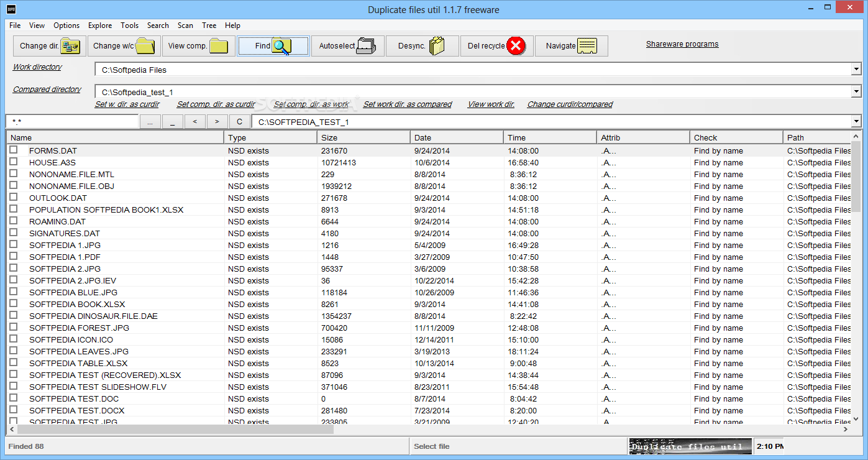Viewport: 868px width, 460px height.
Task: Check SOFTPEDIA TEST SLIDESHOW.FLV checkbox
Action: tap(14, 386)
